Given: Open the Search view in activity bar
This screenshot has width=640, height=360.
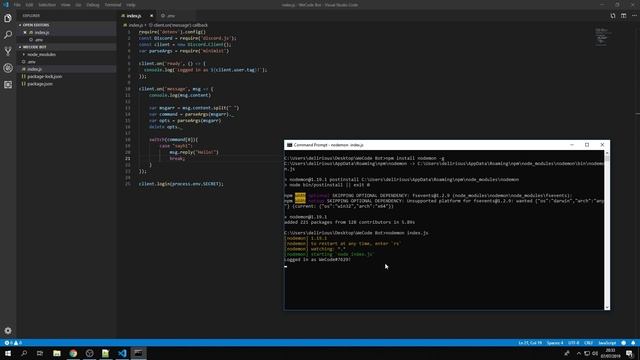Looking at the screenshot, I should (x=8, y=35).
